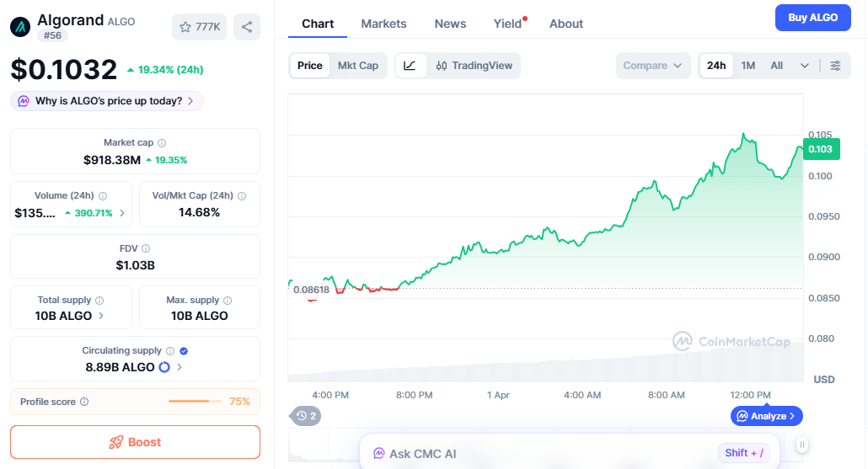868x469 pixels.
Task: Open the Chart tab
Action: click(x=318, y=24)
